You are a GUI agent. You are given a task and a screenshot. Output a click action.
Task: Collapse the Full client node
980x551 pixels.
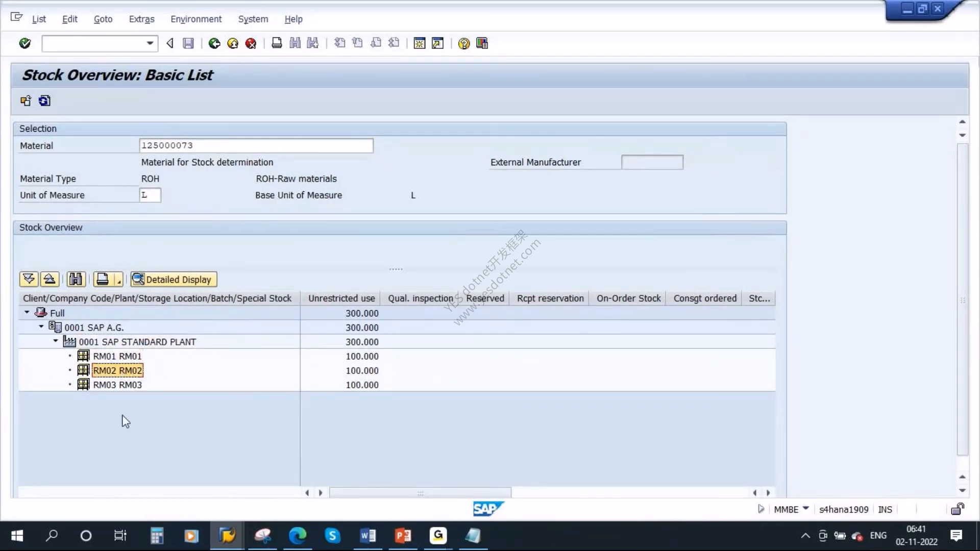[27, 312]
